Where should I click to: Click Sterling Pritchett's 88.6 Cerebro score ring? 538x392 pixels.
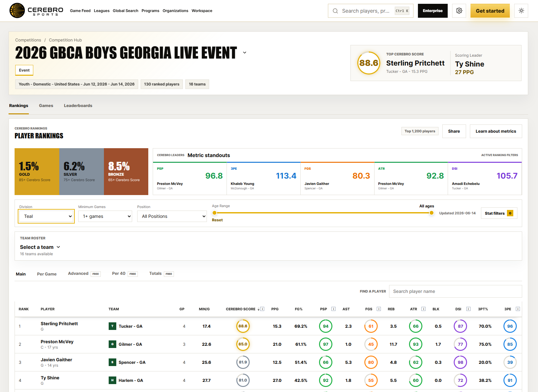(x=243, y=326)
